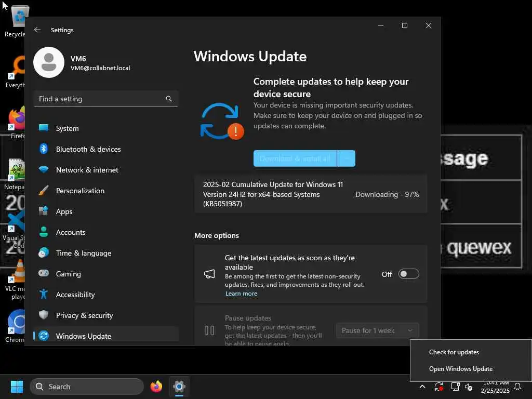Open VLC media player desktop shortcut

coord(15,280)
